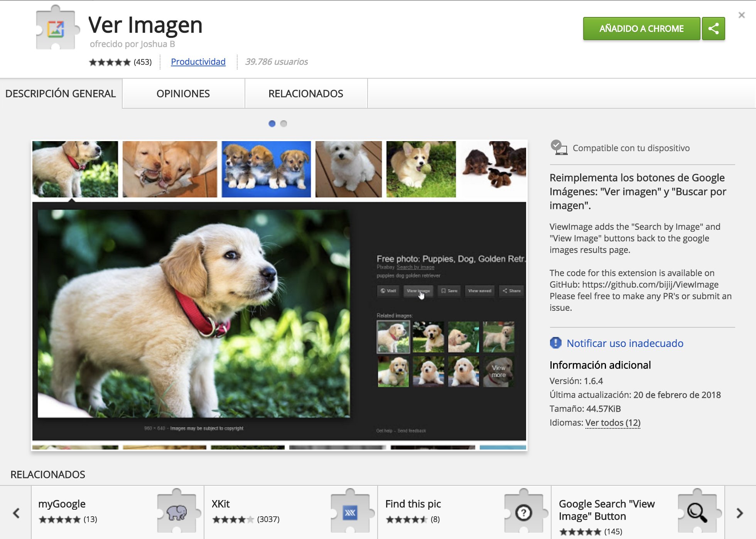The image size is (756, 539).
Task: Close the extension details dialog
Action: coord(741,15)
